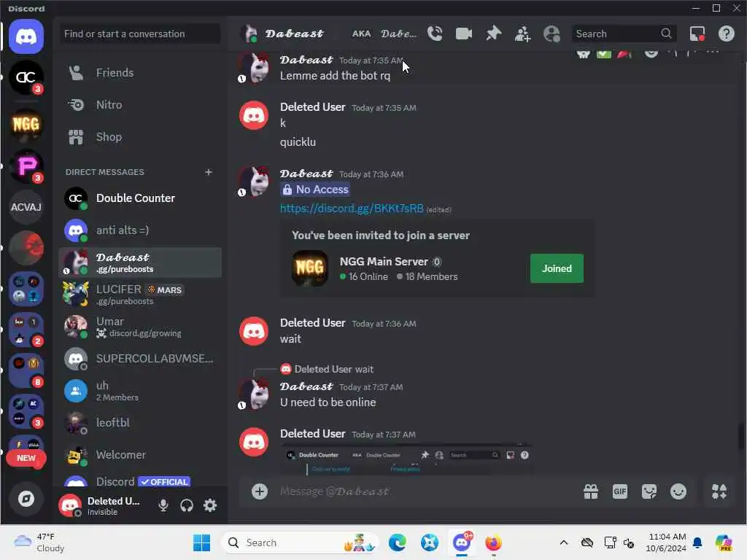Screen dimensions: 747x560
Task: Toggle microphone mute
Action: pyautogui.click(x=163, y=505)
